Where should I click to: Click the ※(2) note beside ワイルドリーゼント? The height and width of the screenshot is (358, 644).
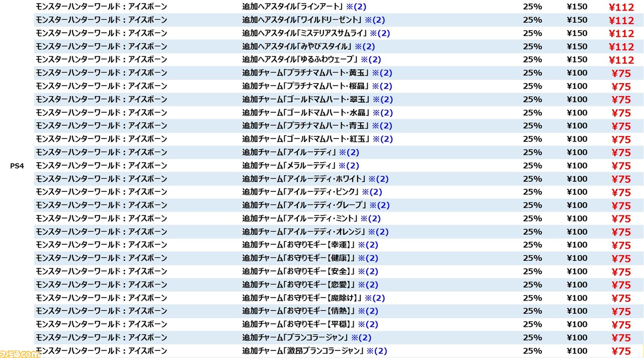coord(375,20)
